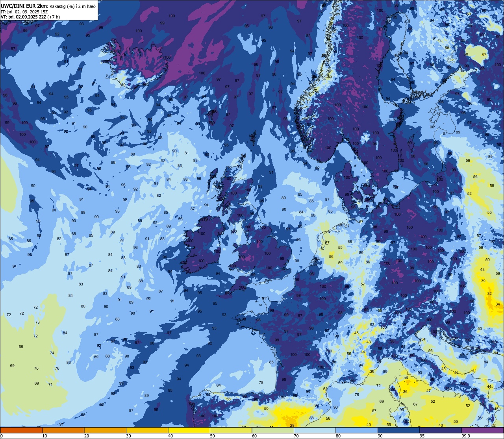Click the map value "73" in the green area
The height and width of the screenshot is (439, 504).
coord(37,322)
